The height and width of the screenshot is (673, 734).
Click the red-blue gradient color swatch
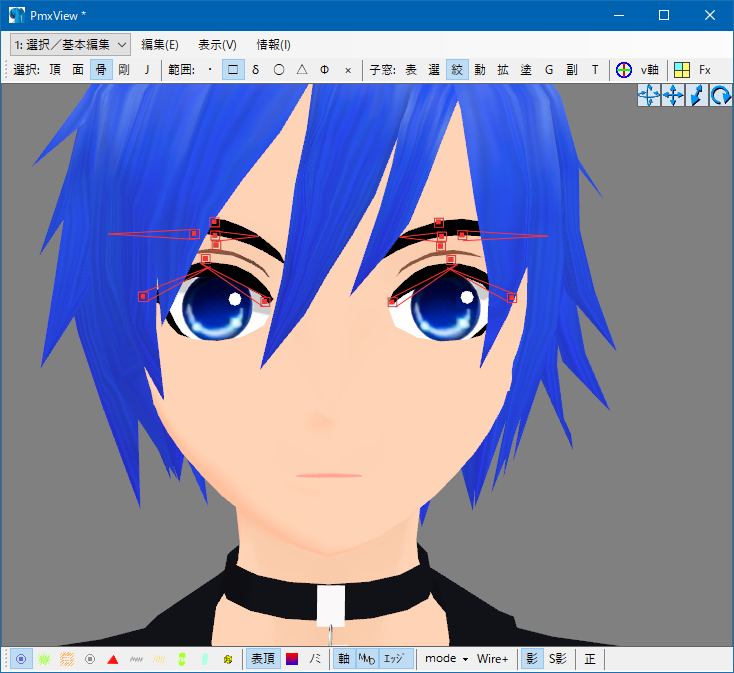(x=292, y=659)
